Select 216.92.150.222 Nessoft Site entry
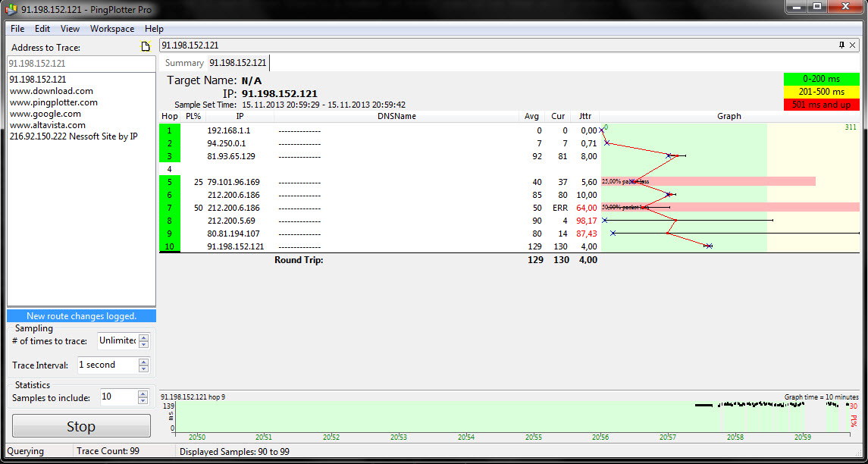This screenshot has width=868, height=464. [73, 136]
